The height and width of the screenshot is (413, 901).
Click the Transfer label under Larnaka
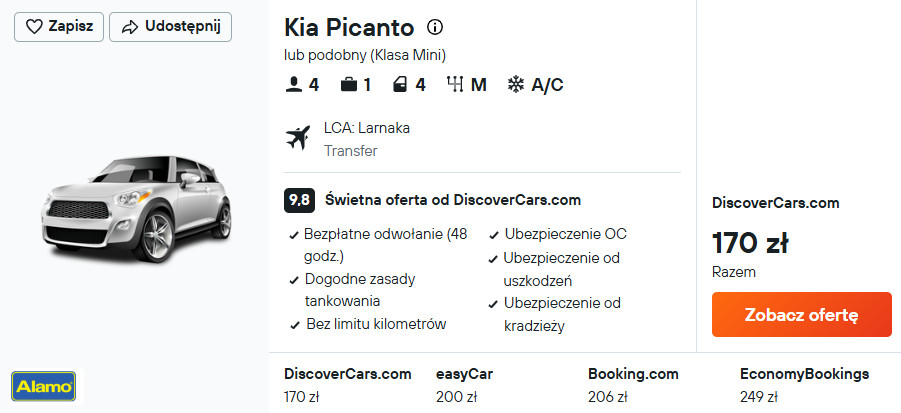click(x=350, y=151)
